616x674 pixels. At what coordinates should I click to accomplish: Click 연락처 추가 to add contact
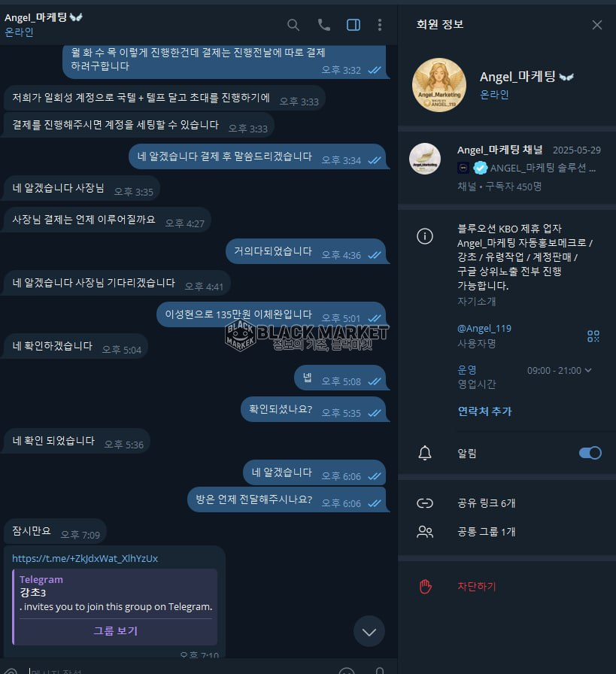484,411
